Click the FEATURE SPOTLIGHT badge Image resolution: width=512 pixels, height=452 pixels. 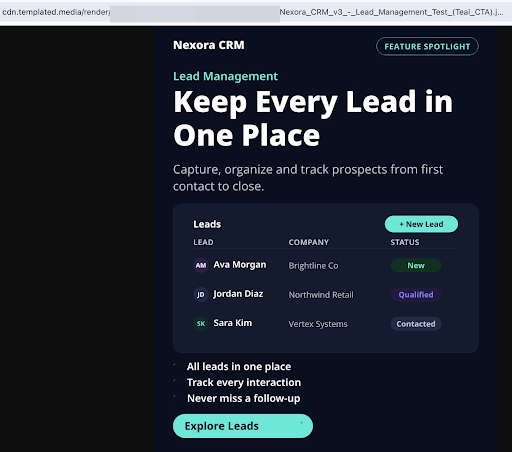[427, 46]
